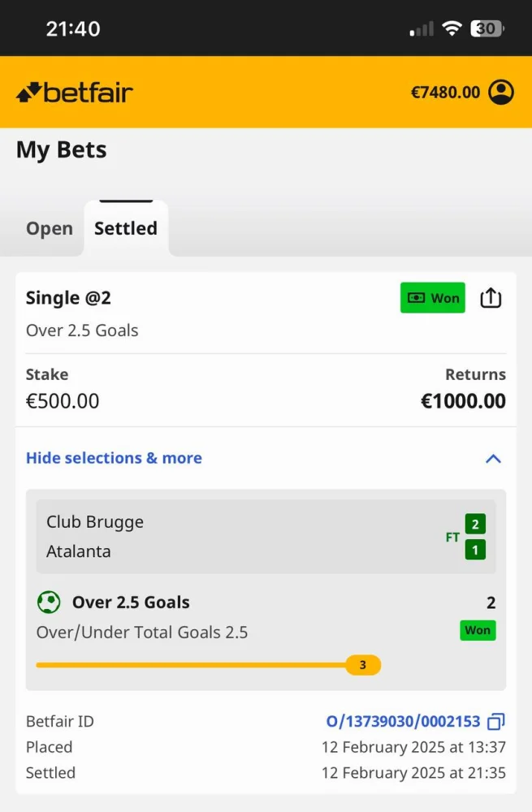The width and height of the screenshot is (532, 812).
Task: Tap the €7480.00 account balance
Action: 445,93
